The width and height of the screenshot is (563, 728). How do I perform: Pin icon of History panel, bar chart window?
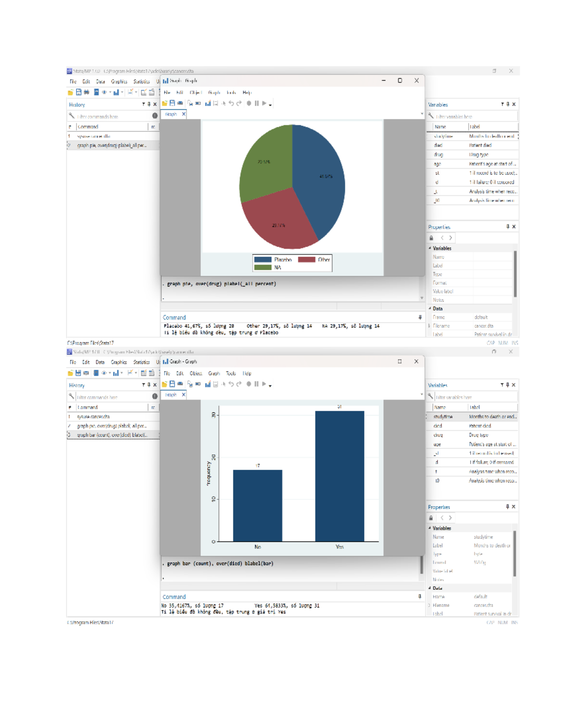click(149, 385)
